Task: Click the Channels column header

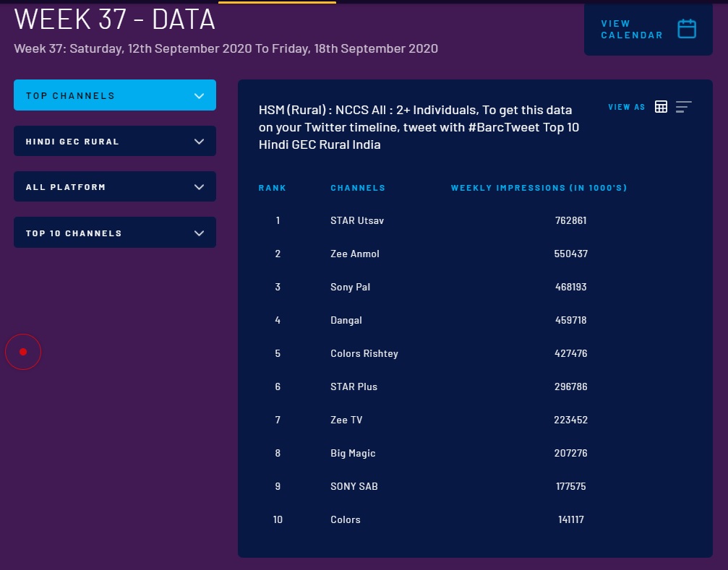Action: pos(358,188)
